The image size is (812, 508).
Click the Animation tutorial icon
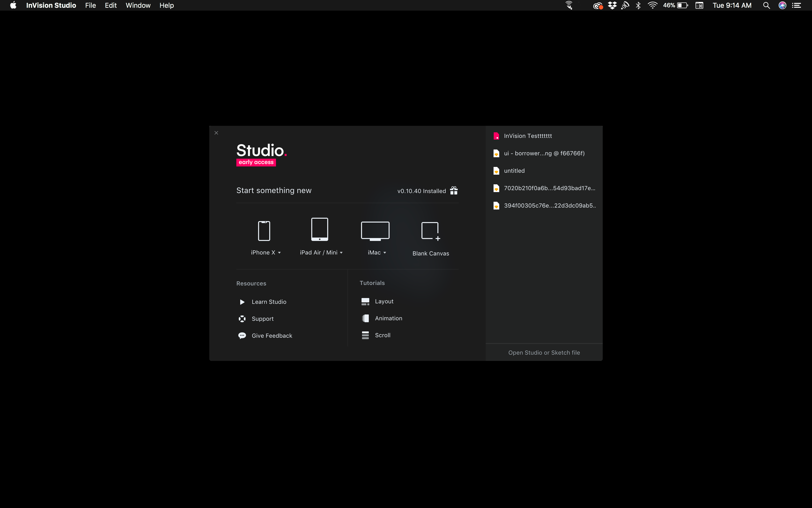click(x=365, y=318)
